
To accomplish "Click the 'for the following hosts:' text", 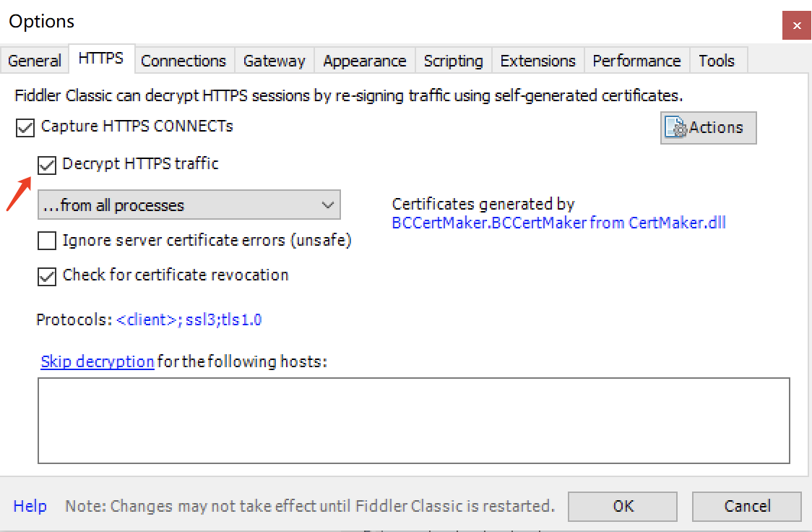I will 242,361.
